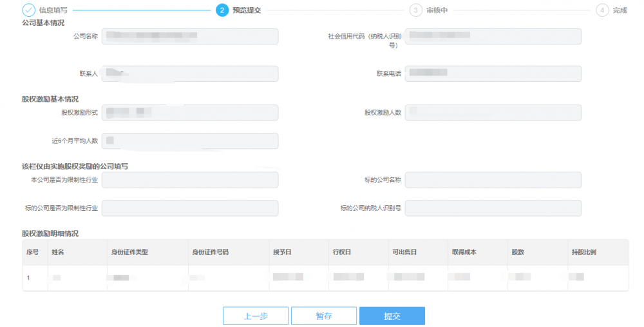Select the 近6个月平均人数 field

[x=190, y=141]
